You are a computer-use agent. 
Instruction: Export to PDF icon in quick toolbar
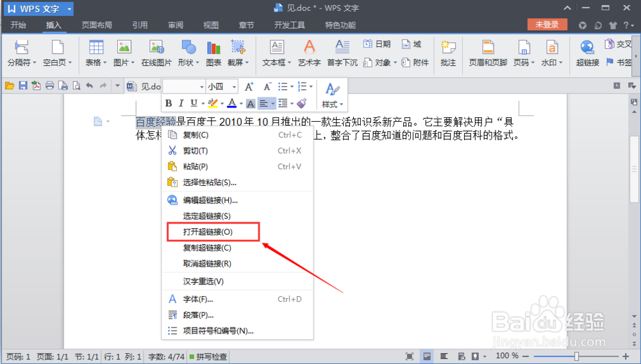pyautogui.click(x=37, y=86)
